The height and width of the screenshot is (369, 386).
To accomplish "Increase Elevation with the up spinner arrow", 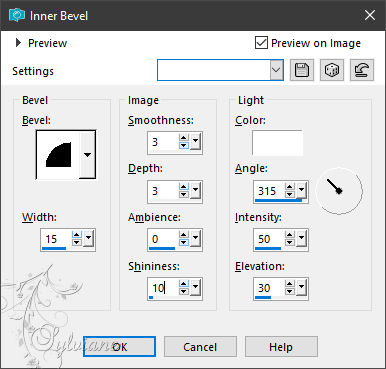I will pyautogui.click(x=290, y=284).
